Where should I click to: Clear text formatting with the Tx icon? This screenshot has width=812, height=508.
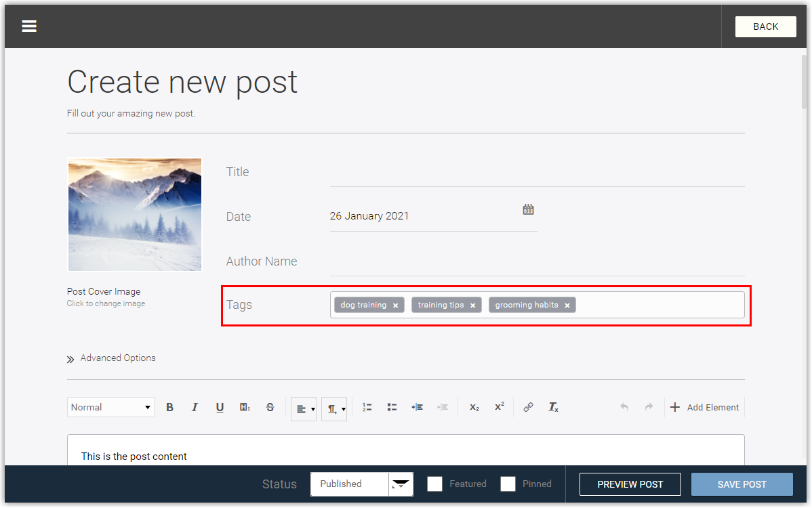pos(553,406)
